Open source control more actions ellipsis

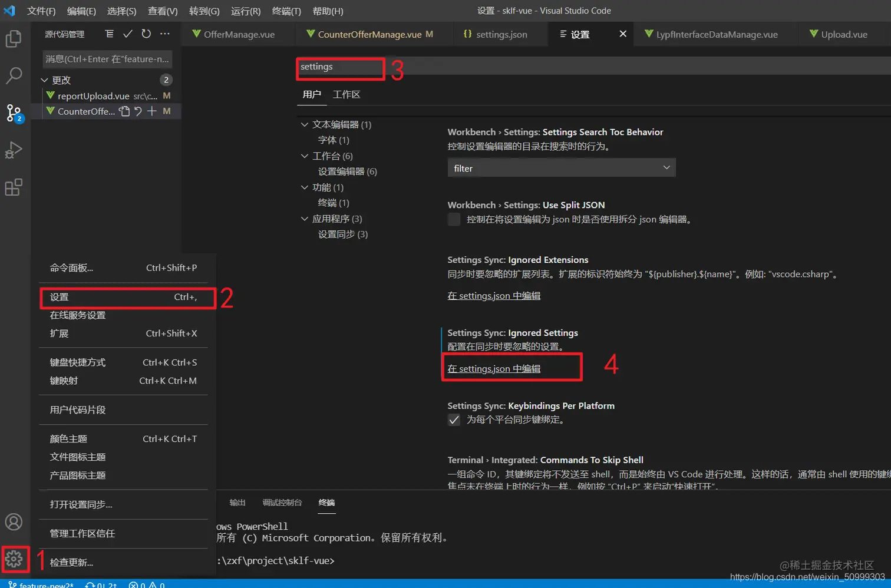(x=165, y=34)
